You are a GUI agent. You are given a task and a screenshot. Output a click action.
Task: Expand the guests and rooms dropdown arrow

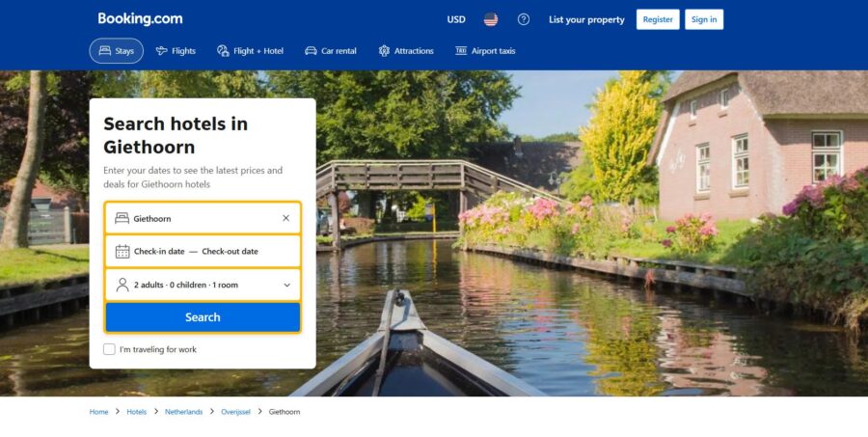coord(286,285)
